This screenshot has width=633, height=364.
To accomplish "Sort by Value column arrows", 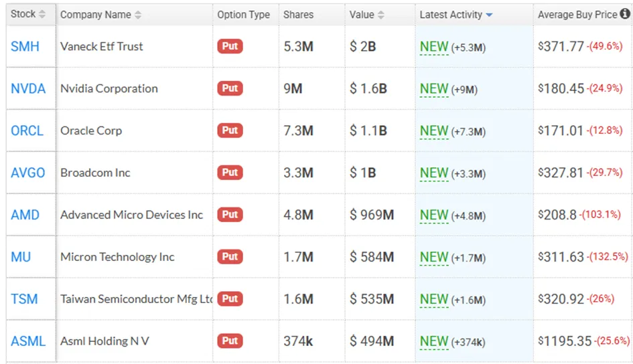I will [x=380, y=15].
